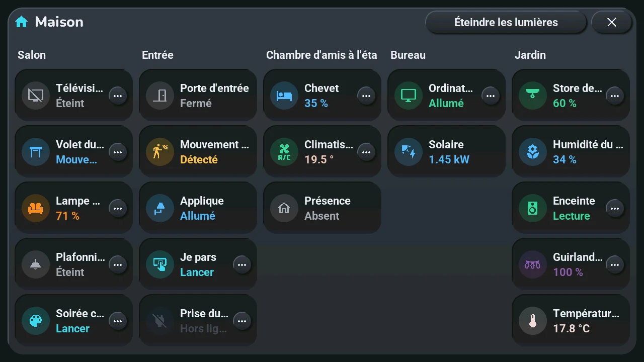Click the Maison home icon
Image resolution: width=644 pixels, height=362 pixels.
coord(21,22)
